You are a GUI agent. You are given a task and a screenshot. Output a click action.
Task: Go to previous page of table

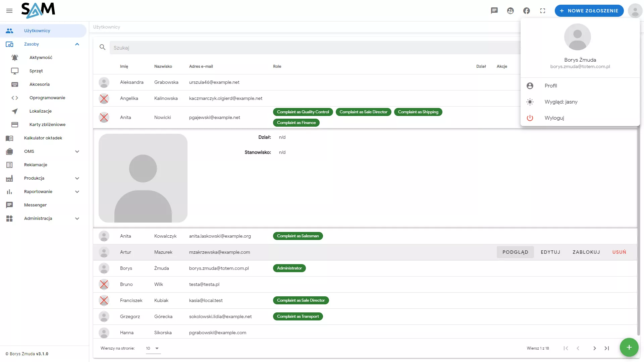point(578,348)
